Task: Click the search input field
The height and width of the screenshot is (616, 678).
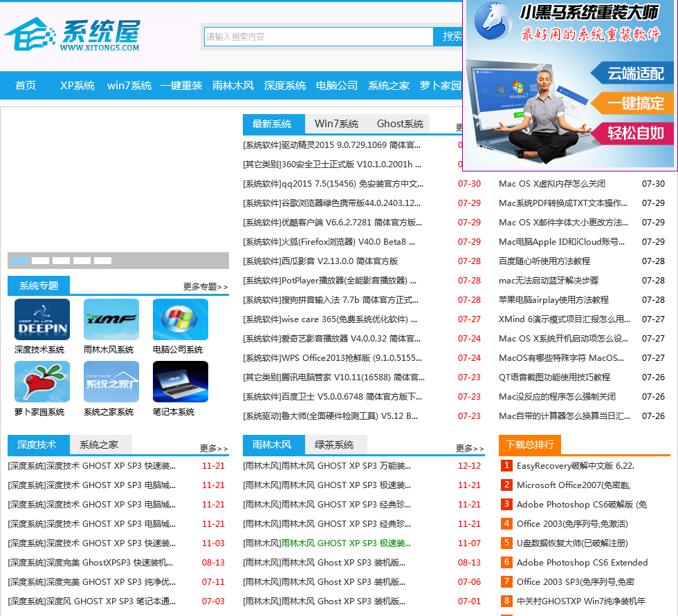Action: (319, 37)
